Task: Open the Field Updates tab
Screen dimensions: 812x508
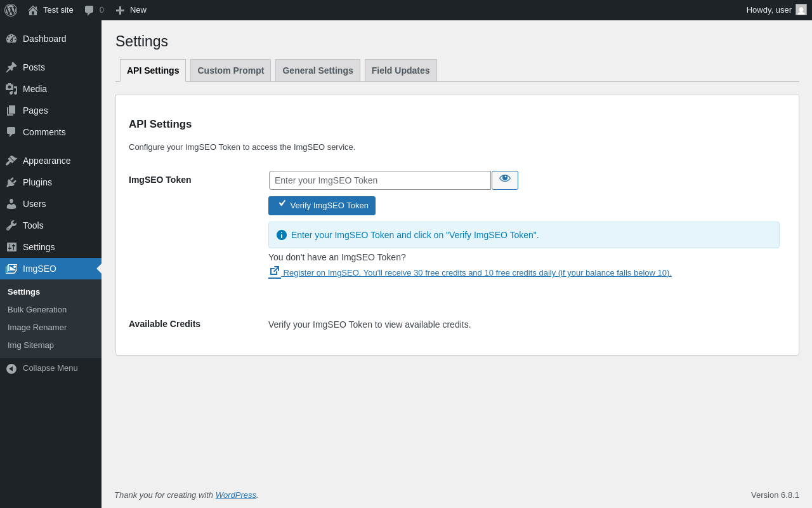Action: point(401,70)
